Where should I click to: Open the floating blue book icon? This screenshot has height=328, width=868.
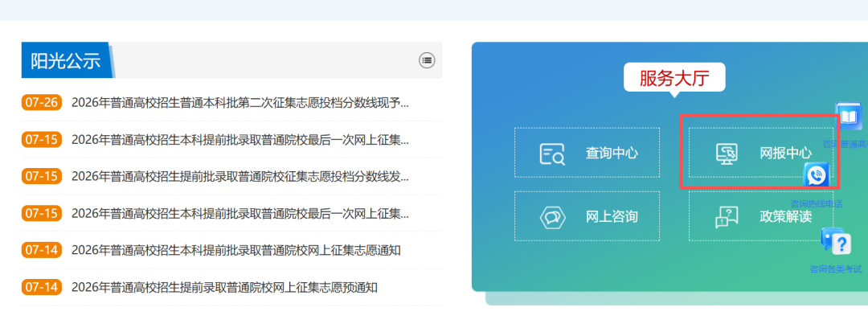coord(849,117)
